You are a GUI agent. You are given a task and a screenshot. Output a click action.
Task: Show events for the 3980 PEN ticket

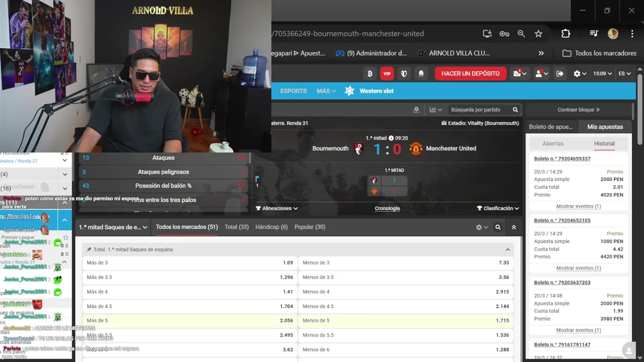579,330
